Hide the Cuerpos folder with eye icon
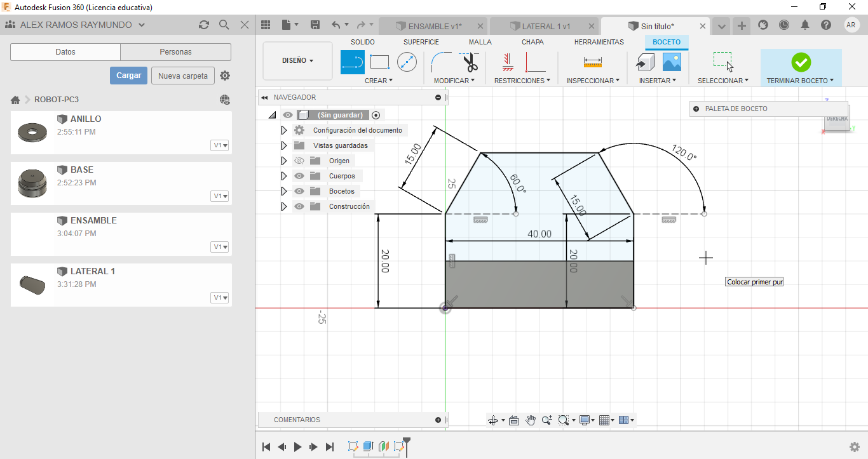 tap(299, 176)
